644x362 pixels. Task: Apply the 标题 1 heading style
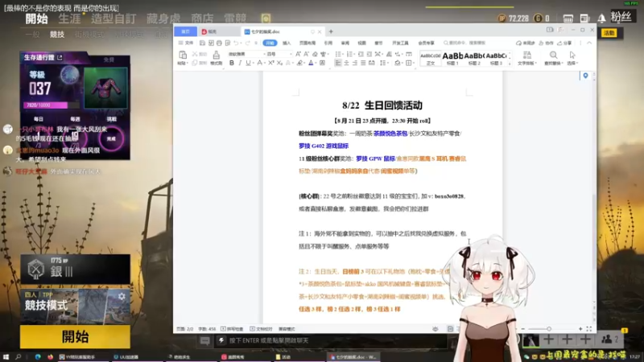(452, 58)
